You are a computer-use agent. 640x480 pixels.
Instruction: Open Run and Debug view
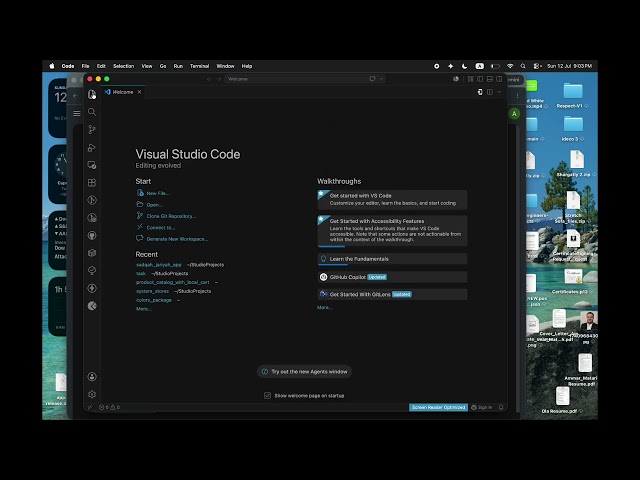[x=92, y=147]
